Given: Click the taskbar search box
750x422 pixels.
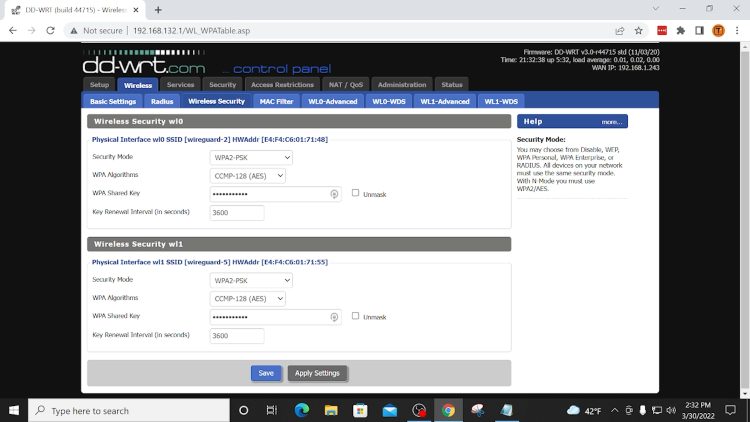Looking at the screenshot, I should pos(129,411).
